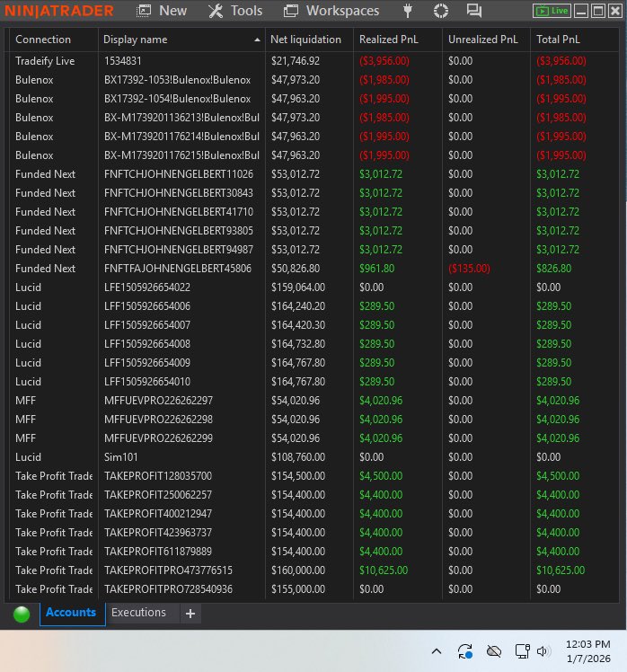Select Lucid account LFF1505926654007
Screen dimensions: 627x672
pyautogui.click(x=313, y=325)
